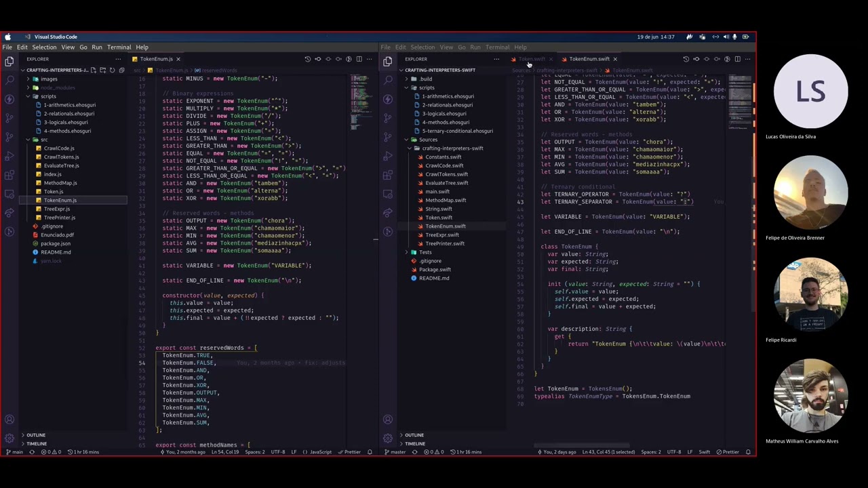Image resolution: width=868 pixels, height=488 pixels.
Task: Open CrawlCode.js in left explorer
Action: click(59, 148)
